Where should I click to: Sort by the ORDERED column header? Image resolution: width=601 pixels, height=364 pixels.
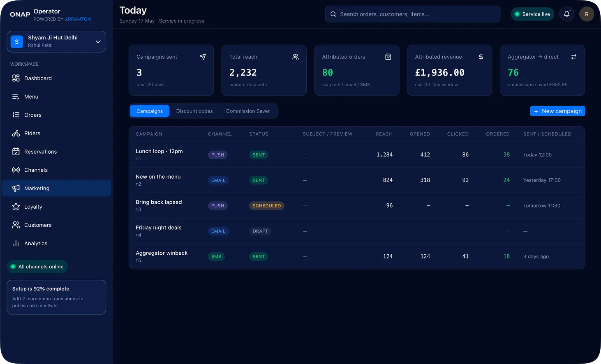(498, 134)
